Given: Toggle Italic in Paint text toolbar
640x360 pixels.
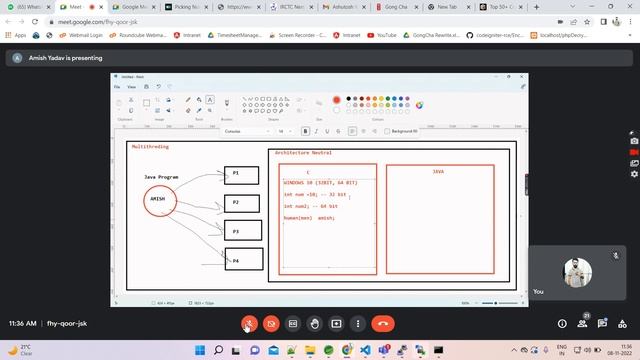Looking at the screenshot, I should [x=316, y=131].
